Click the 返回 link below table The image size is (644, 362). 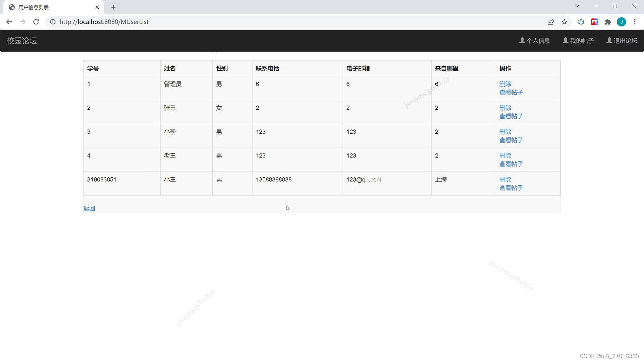(89, 208)
